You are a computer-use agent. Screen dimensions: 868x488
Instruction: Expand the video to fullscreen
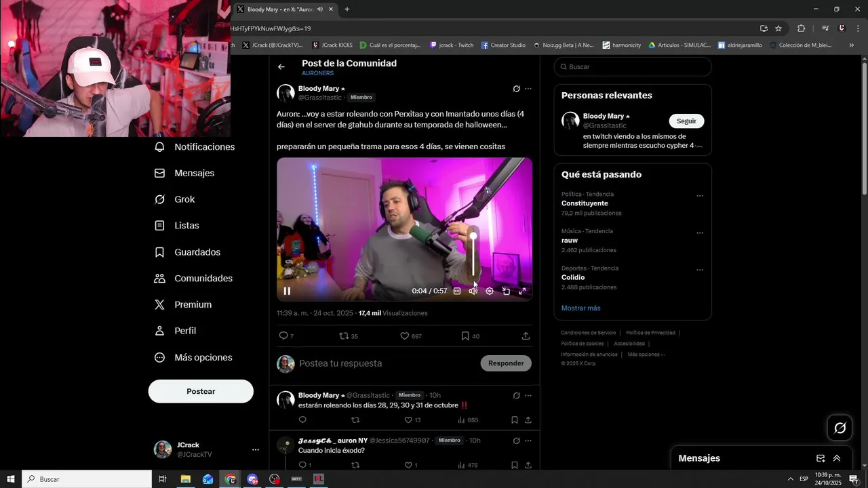coord(522,291)
